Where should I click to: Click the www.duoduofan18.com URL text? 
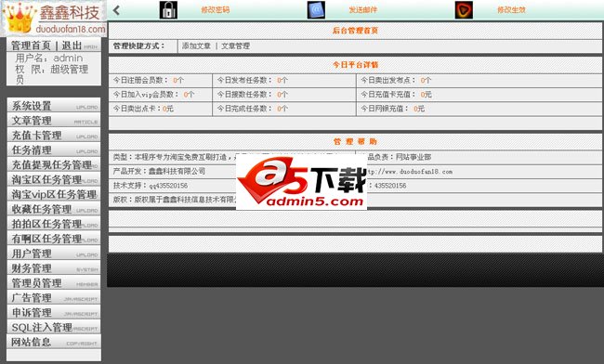tap(410, 172)
